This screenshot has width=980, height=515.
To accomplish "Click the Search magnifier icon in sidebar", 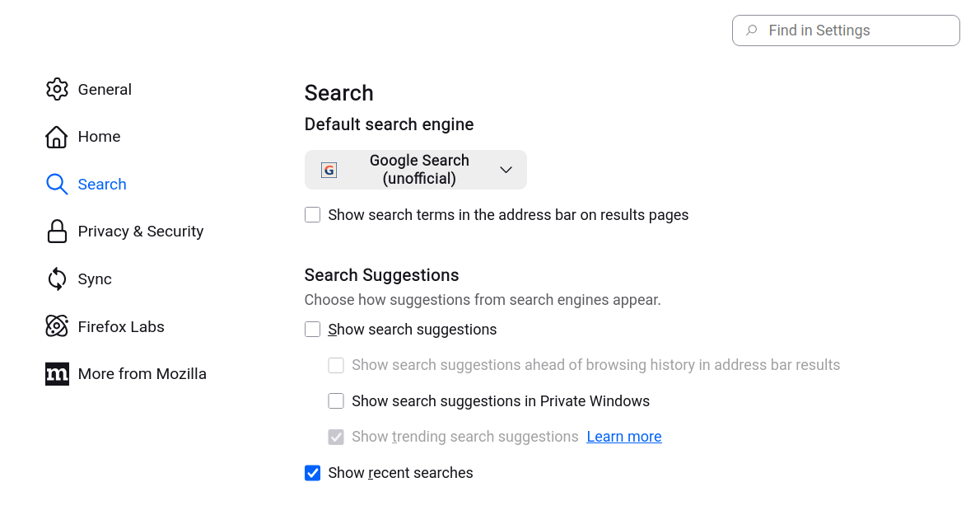I will [x=57, y=185].
